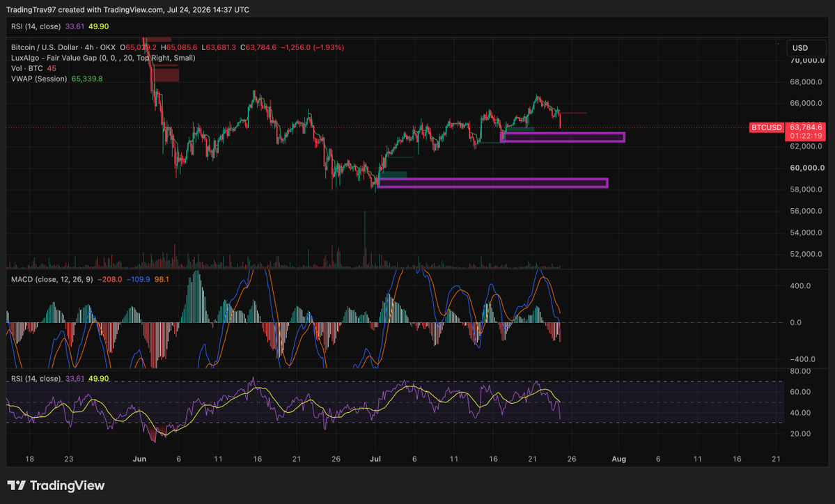
Task: Select the RSI (14, close) legend in the bottom RSI pane
Action: pos(36,379)
